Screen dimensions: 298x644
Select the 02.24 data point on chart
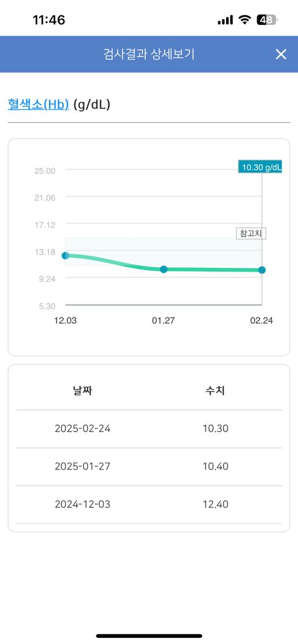click(262, 270)
